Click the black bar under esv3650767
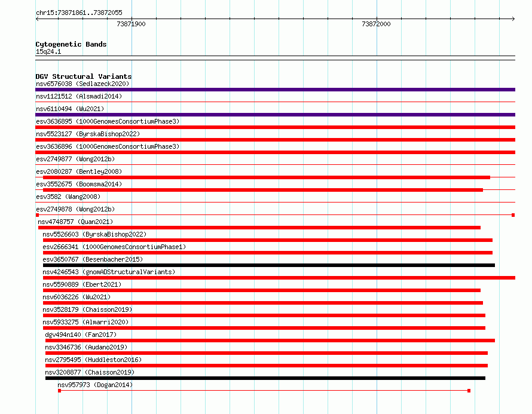Screen dimensions: 532x414 pos(269,265)
